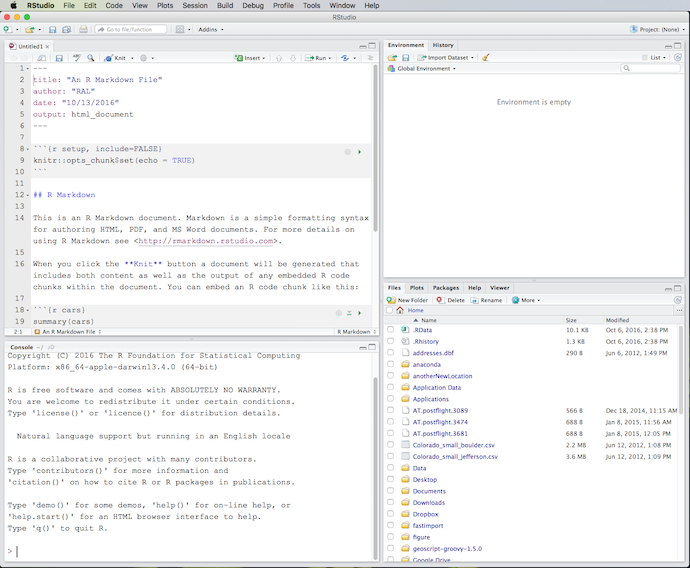Select checkbox for Colorado_small_boulder.csv
The image size is (690, 568).
390,445
